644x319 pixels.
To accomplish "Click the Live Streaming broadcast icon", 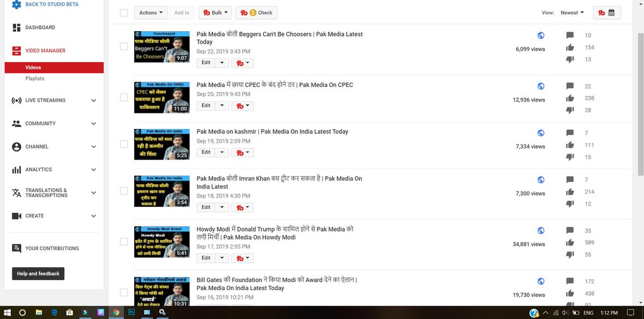I will click(16, 100).
